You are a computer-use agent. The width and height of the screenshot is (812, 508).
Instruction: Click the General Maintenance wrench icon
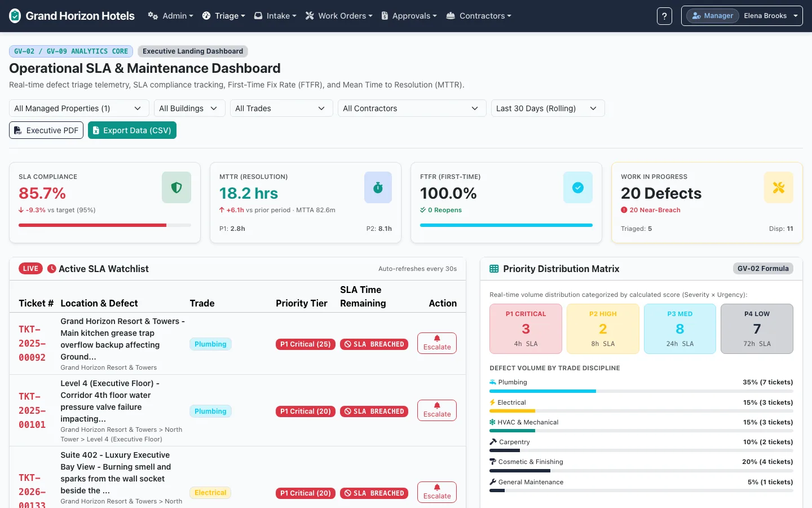(x=493, y=482)
